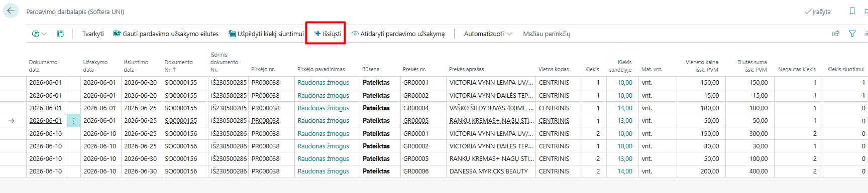Image resolution: width=868 pixels, height=193 pixels.
Task: Click the Išsiųsti action
Action: tap(328, 34)
